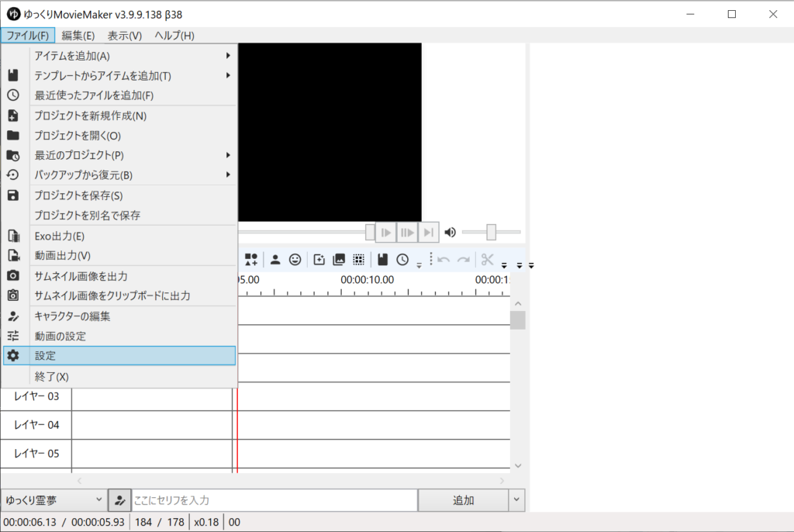The height and width of the screenshot is (532, 794).
Task: Click the shape item add icon in timeline toolbar
Action: [x=251, y=260]
